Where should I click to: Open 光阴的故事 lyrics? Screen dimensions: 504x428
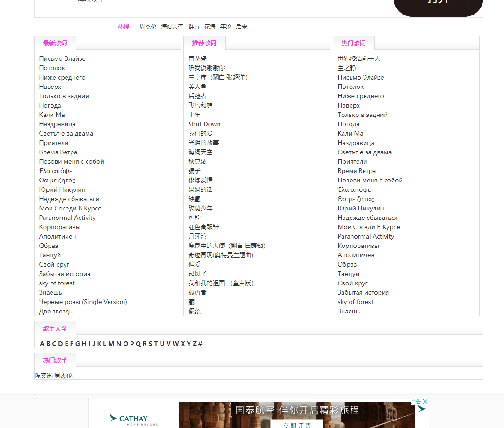204,143
